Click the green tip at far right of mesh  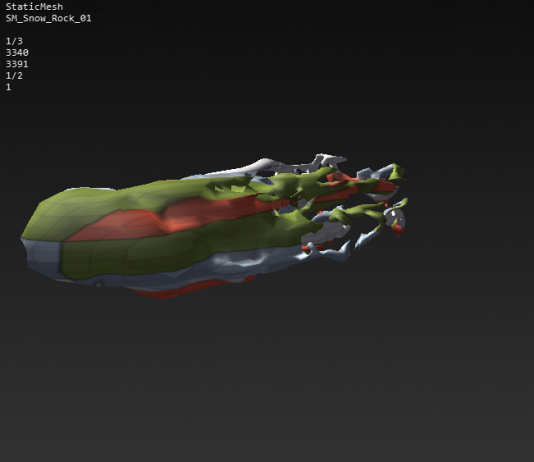[x=397, y=171]
